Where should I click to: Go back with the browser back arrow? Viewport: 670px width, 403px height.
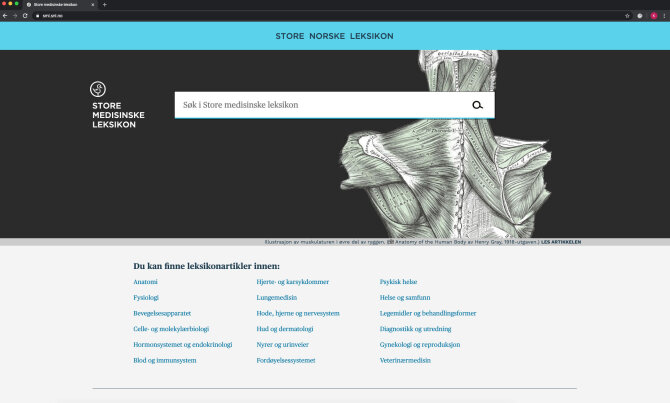click(5, 16)
